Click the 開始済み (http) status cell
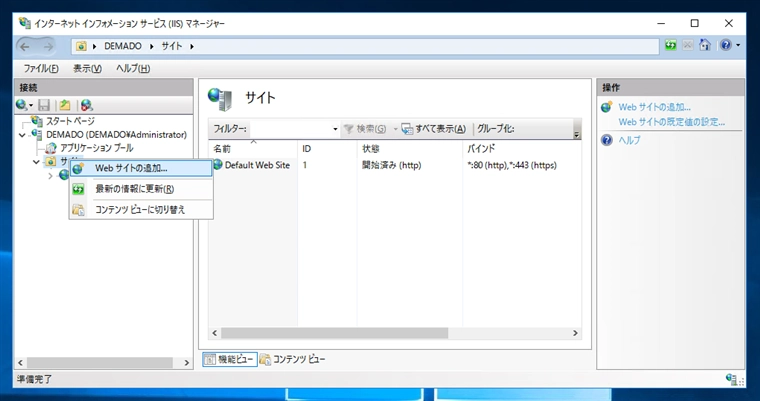This screenshot has height=401, width=760. pos(392,165)
